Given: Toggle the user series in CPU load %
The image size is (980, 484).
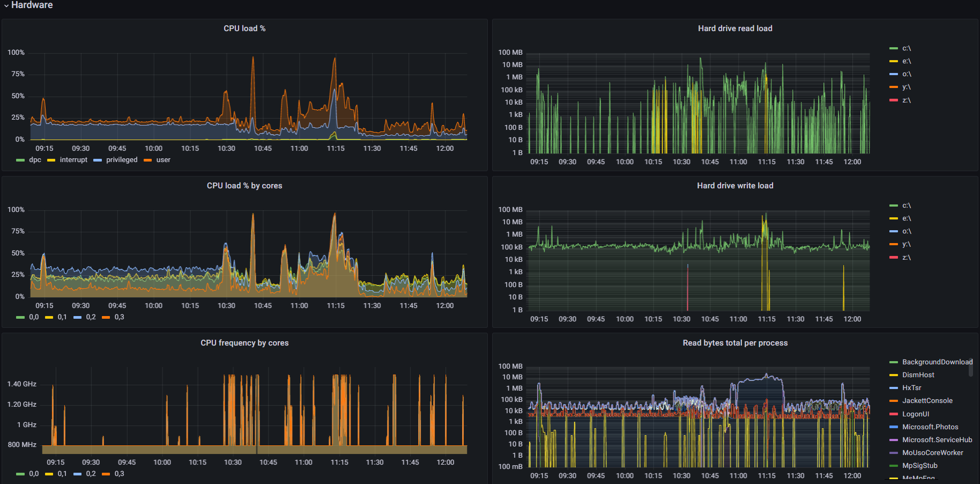Looking at the screenshot, I should coord(164,160).
